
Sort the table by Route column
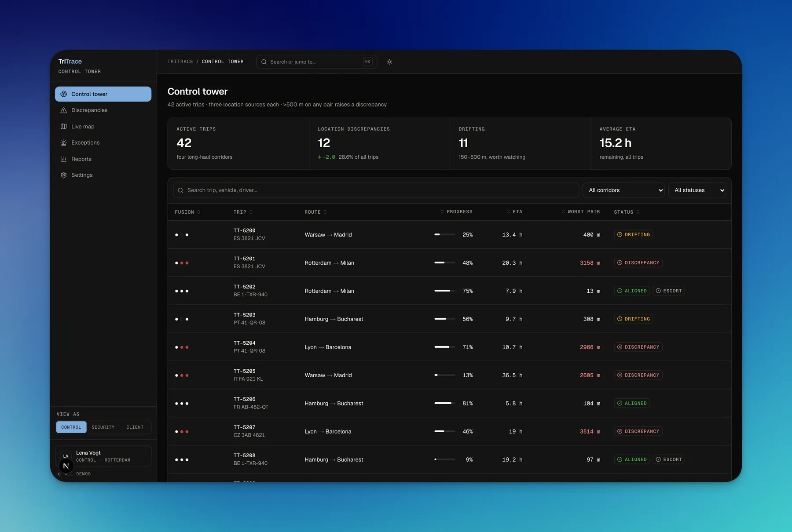pos(315,212)
